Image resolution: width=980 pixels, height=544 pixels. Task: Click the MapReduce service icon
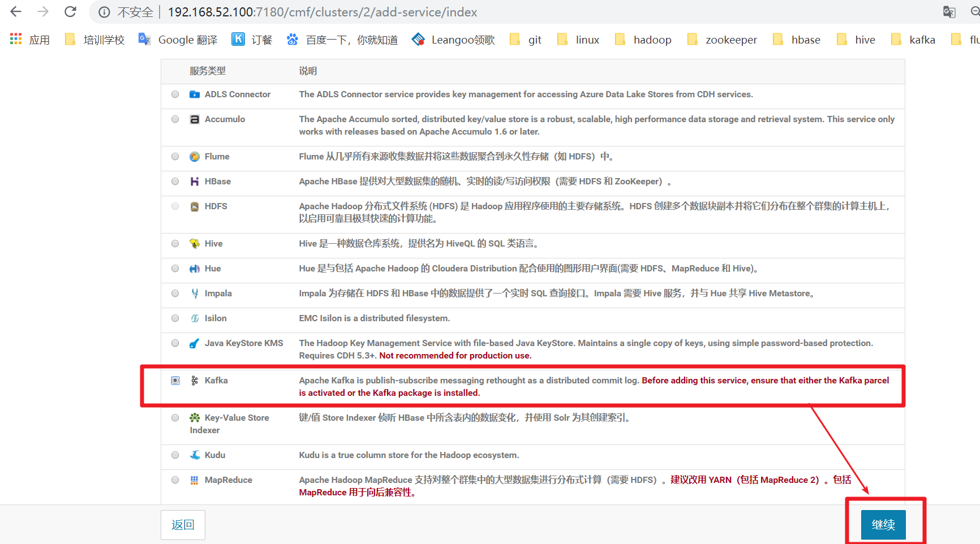(x=195, y=480)
